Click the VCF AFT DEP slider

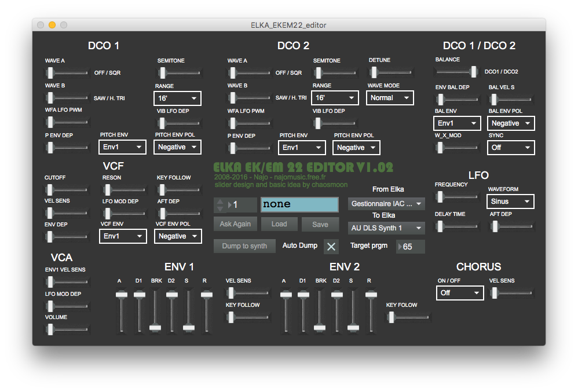pos(179,213)
